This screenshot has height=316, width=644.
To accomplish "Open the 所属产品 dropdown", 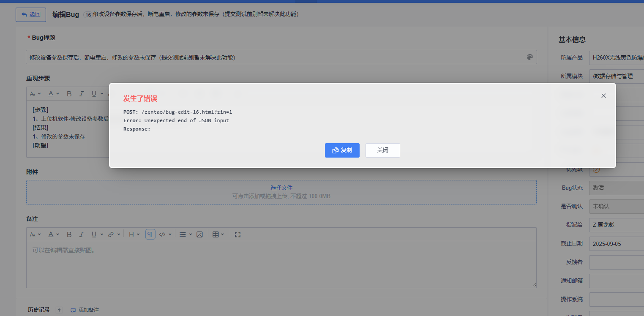I will 617,57.
